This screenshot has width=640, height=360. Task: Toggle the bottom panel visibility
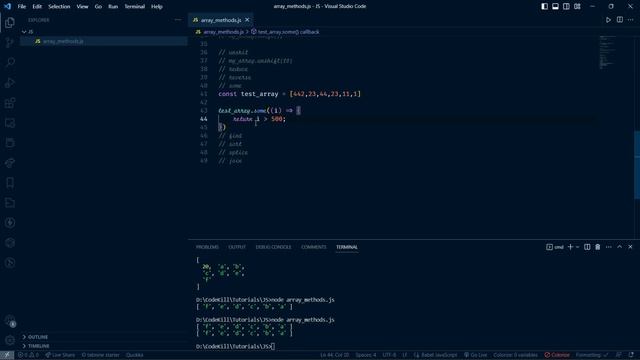(556, 7)
